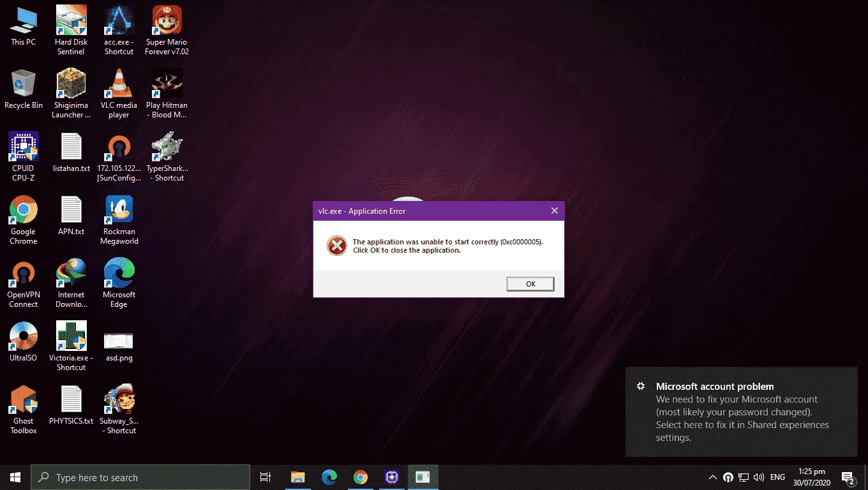The image size is (868, 490).
Task: Open the Microsoft account problem notification
Action: coord(742,412)
